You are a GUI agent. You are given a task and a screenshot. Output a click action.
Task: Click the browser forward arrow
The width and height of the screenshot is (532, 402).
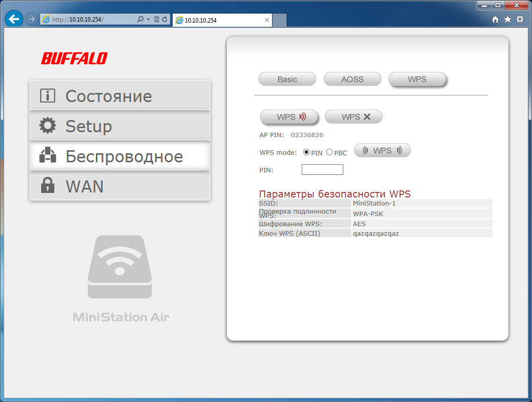point(32,20)
